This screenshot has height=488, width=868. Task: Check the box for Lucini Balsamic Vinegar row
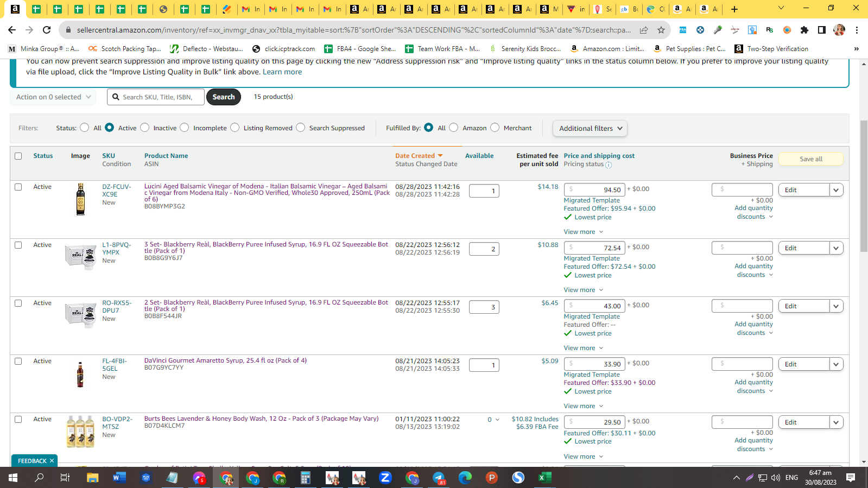[18, 187]
